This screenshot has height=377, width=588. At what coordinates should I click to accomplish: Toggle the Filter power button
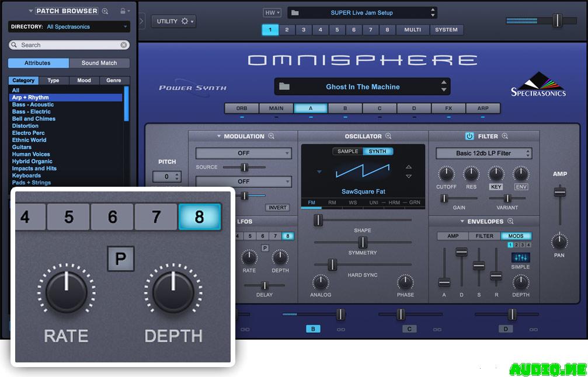469,137
